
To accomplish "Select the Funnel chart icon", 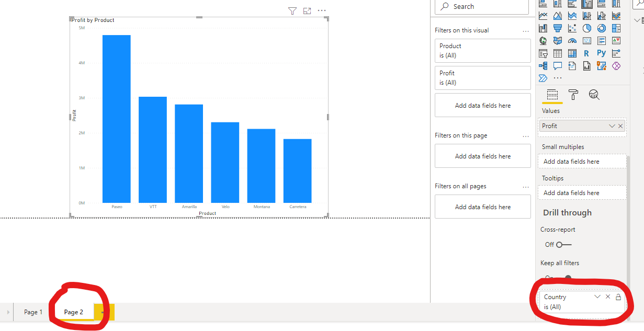I will (558, 28).
